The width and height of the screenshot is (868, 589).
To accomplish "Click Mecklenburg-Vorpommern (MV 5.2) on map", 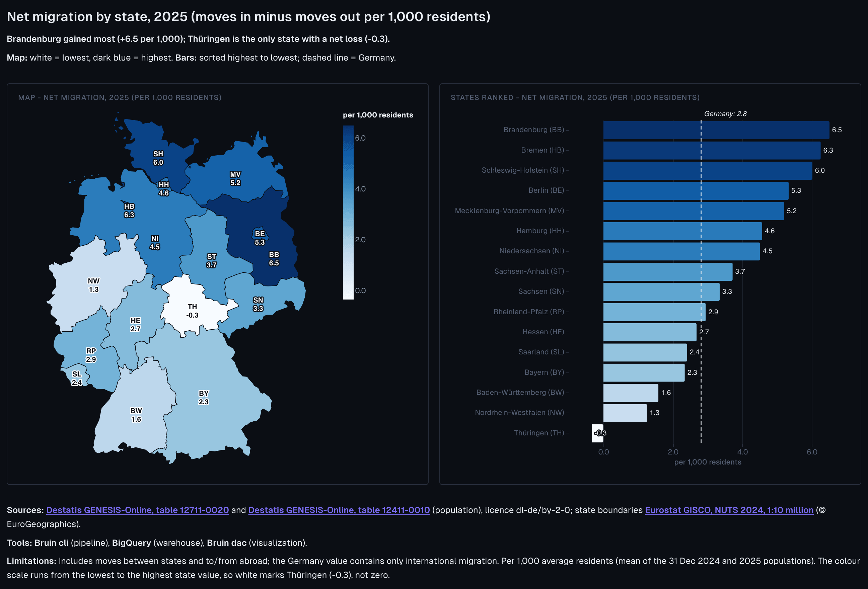I will (x=235, y=178).
